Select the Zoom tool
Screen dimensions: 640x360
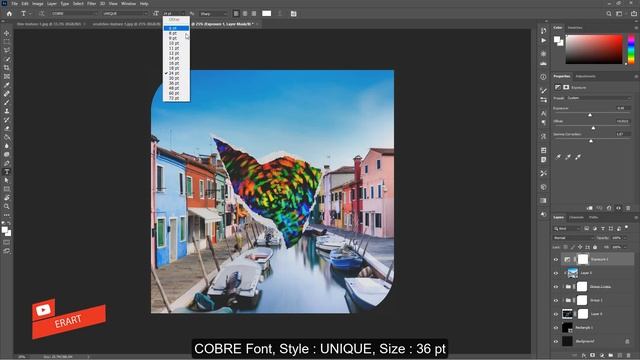tap(7, 207)
